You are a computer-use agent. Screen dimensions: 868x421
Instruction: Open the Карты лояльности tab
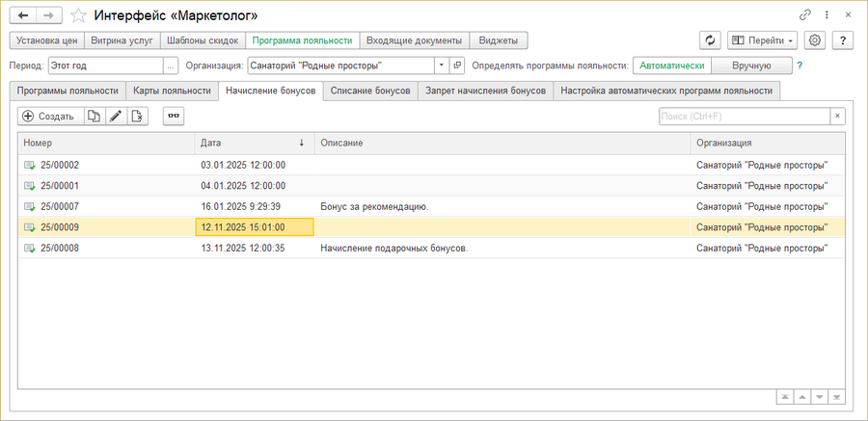(173, 91)
